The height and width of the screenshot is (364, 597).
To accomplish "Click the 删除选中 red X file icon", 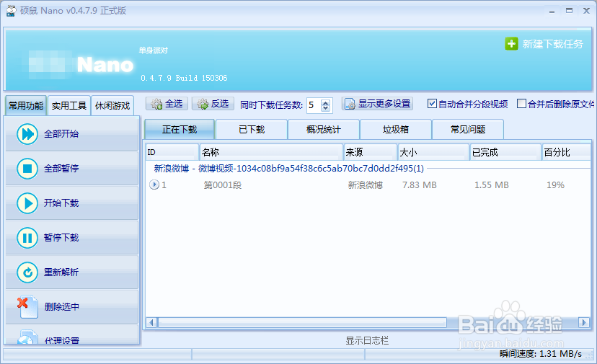I will [x=27, y=306].
